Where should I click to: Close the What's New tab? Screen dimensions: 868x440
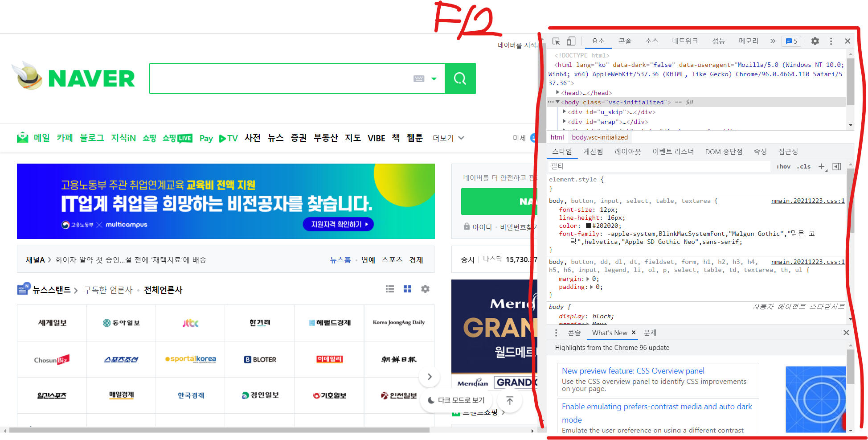click(634, 333)
